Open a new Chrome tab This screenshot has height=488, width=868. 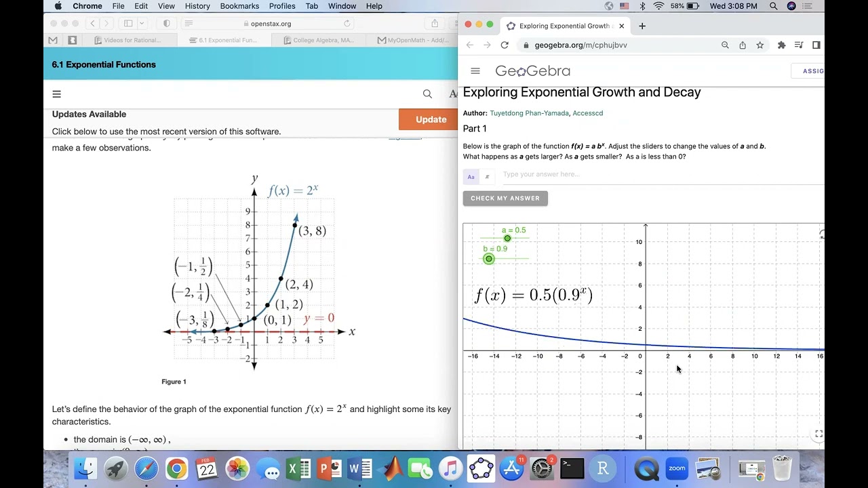[642, 26]
